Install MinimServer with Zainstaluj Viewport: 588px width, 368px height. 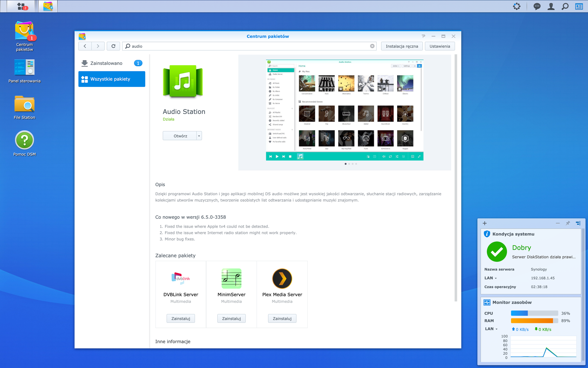tap(231, 318)
